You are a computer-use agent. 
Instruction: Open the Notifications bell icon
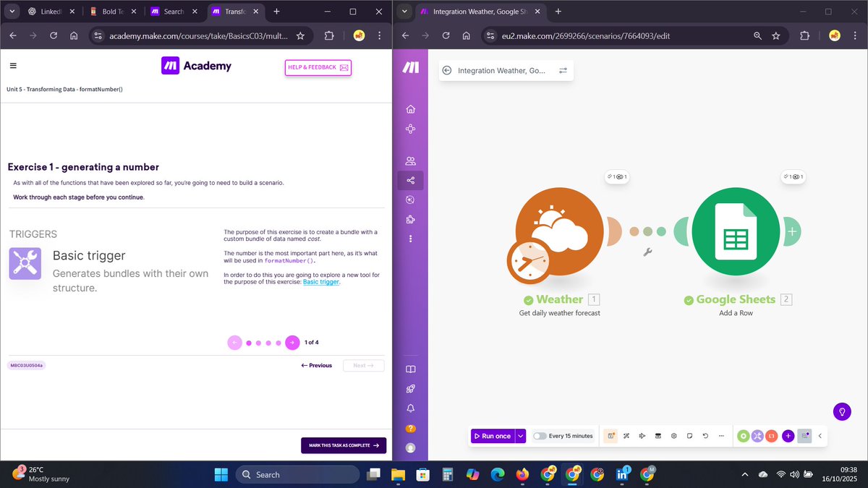coord(411,408)
